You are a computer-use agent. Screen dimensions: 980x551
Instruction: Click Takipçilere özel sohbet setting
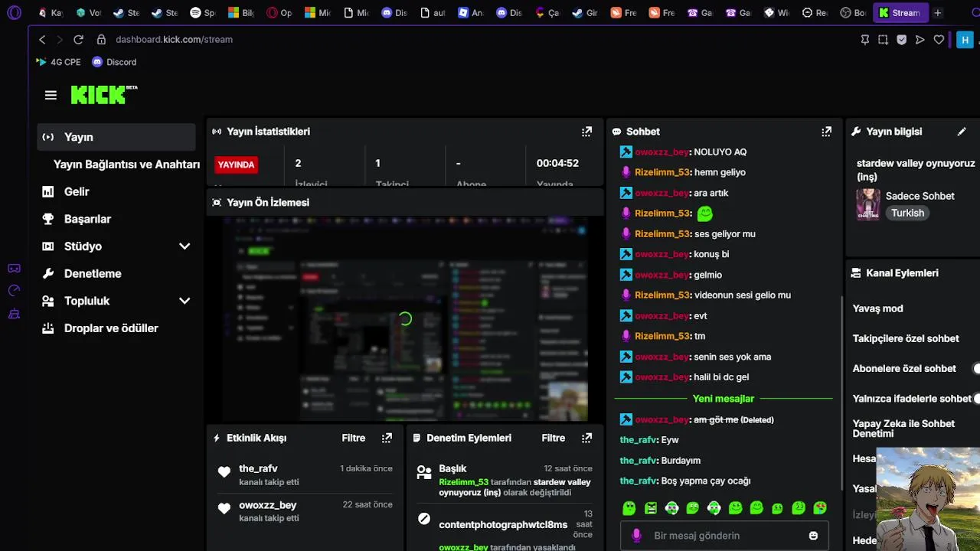(x=906, y=338)
